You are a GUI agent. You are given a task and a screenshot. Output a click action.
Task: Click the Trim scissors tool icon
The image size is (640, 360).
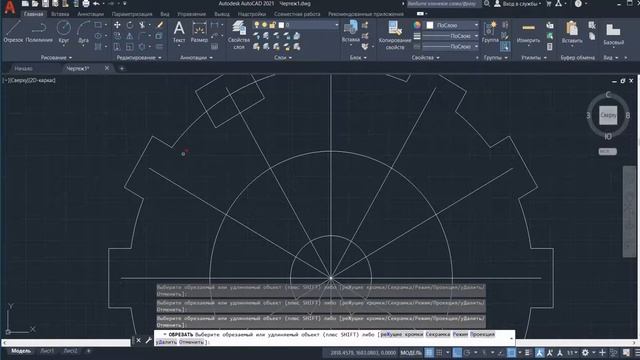pos(142,25)
